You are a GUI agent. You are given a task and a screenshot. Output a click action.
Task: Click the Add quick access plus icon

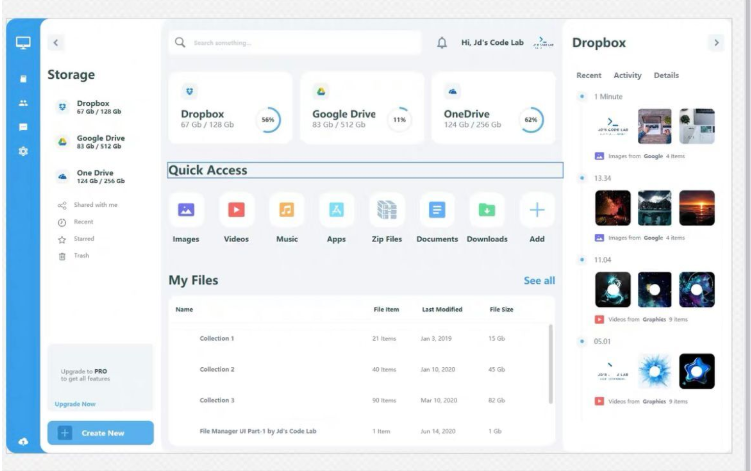(x=537, y=210)
